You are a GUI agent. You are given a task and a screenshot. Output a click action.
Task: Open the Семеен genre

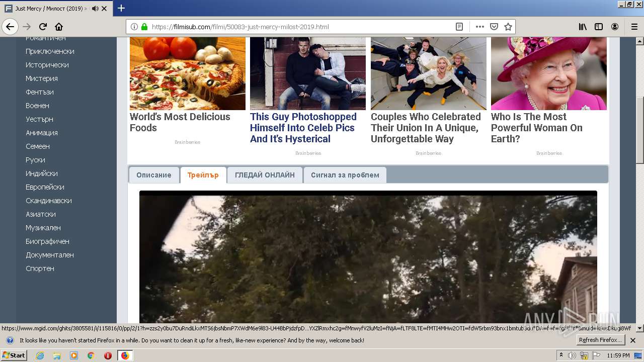pos(38,146)
